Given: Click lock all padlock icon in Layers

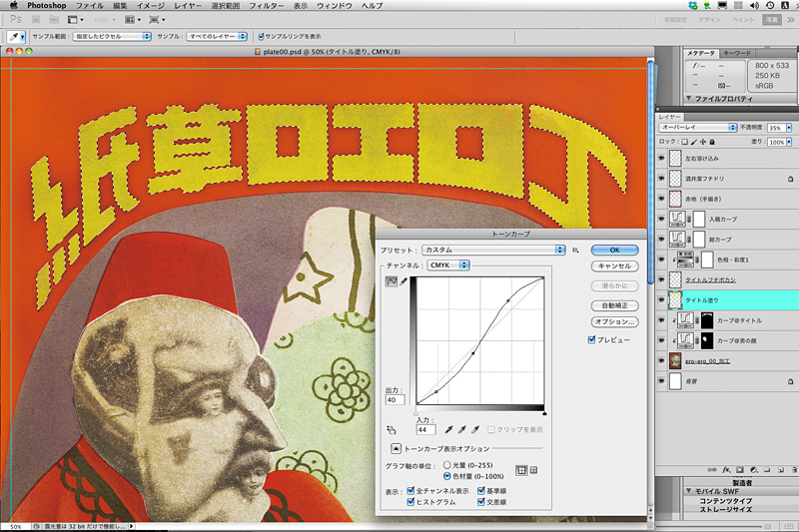Looking at the screenshot, I should pyautogui.click(x=712, y=142).
